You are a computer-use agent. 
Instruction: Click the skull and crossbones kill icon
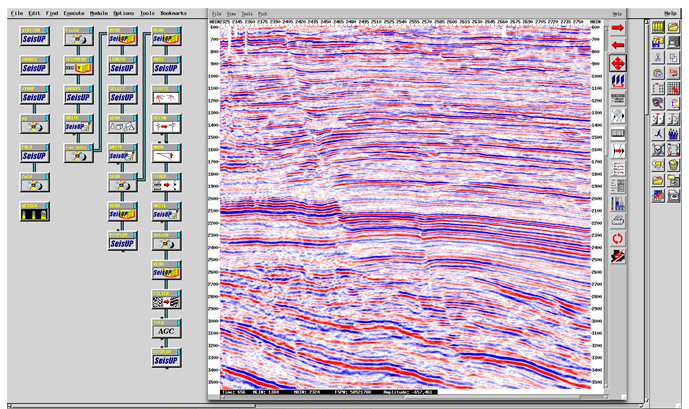coord(658,149)
